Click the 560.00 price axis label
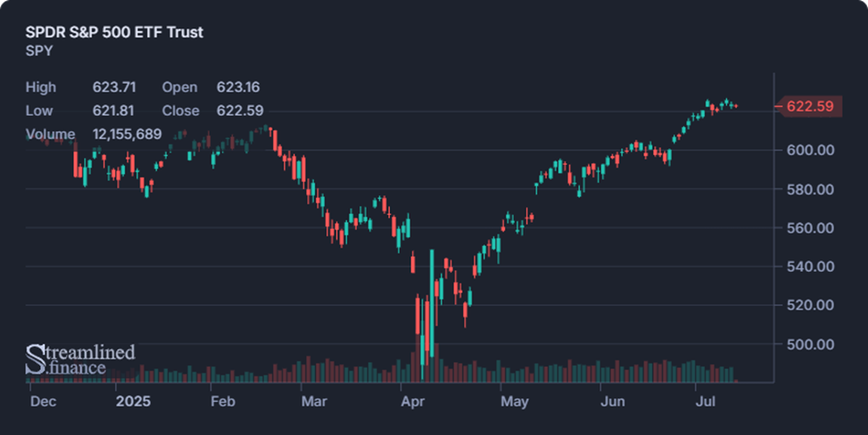 coord(810,228)
